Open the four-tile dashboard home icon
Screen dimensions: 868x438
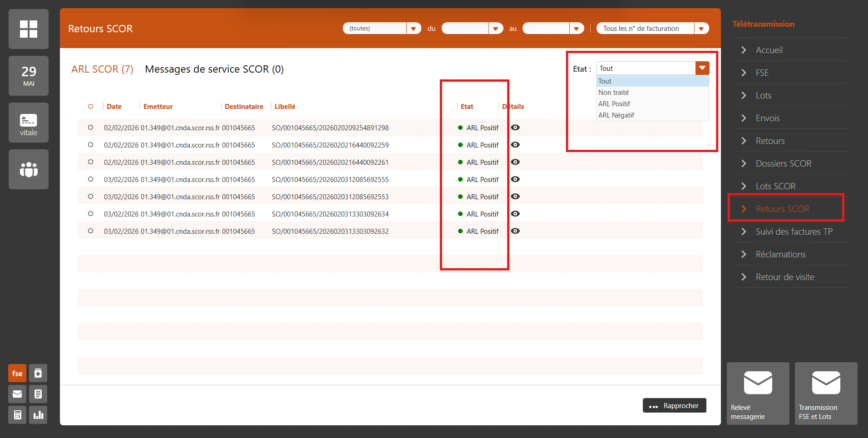point(29,29)
